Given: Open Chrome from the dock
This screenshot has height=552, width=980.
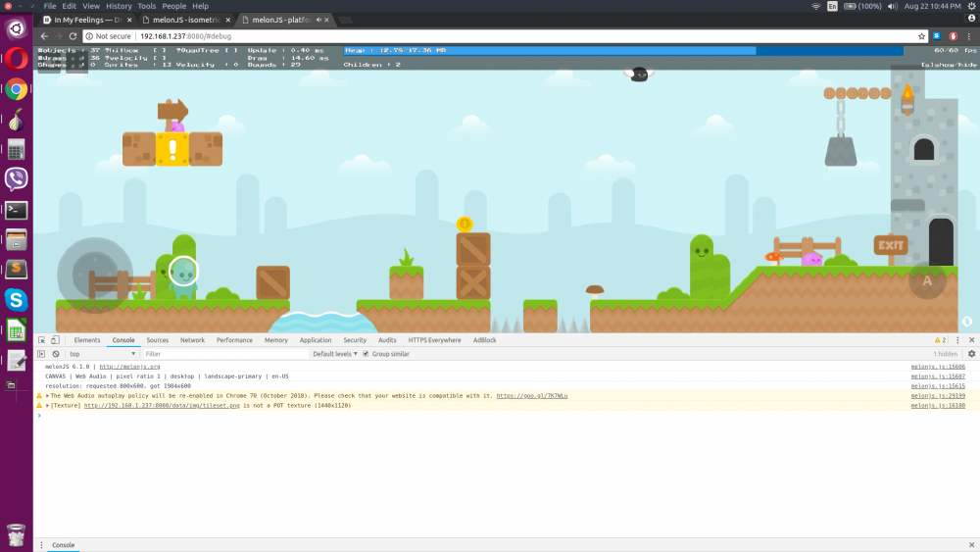Looking at the screenshot, I should tap(17, 89).
